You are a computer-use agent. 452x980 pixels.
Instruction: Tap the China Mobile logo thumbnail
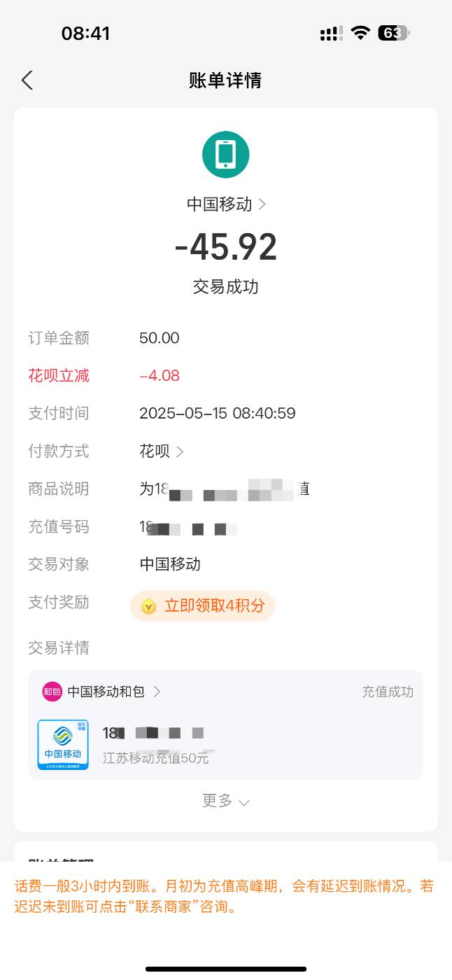63,745
